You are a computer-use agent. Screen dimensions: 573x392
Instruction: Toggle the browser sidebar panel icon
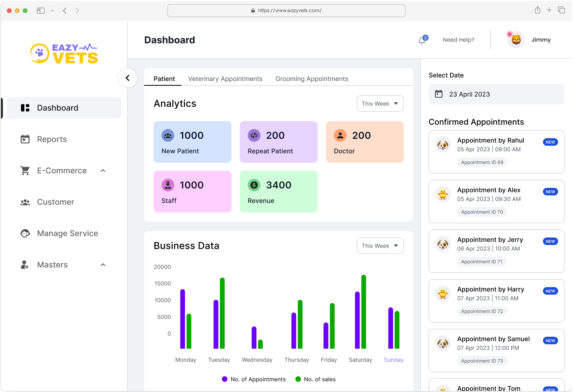[x=41, y=11]
